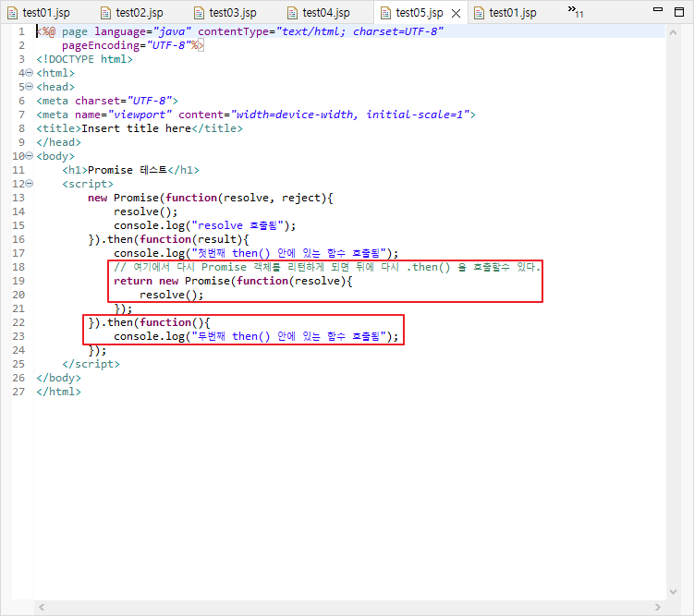Click the comment on line 18

(327, 267)
